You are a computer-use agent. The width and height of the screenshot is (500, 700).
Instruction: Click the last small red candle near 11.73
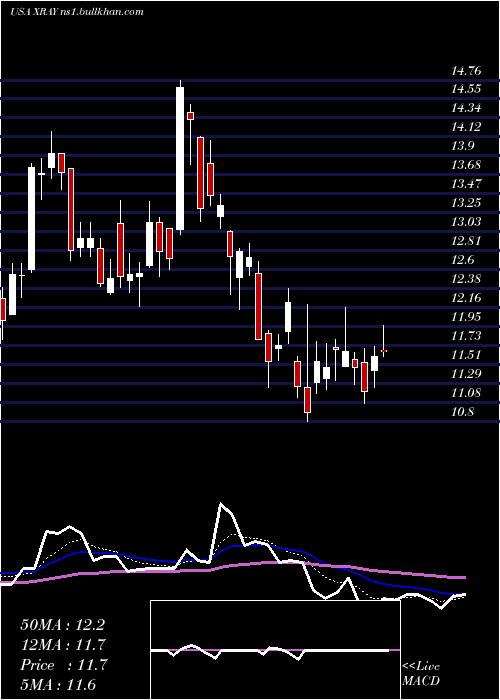383,351
